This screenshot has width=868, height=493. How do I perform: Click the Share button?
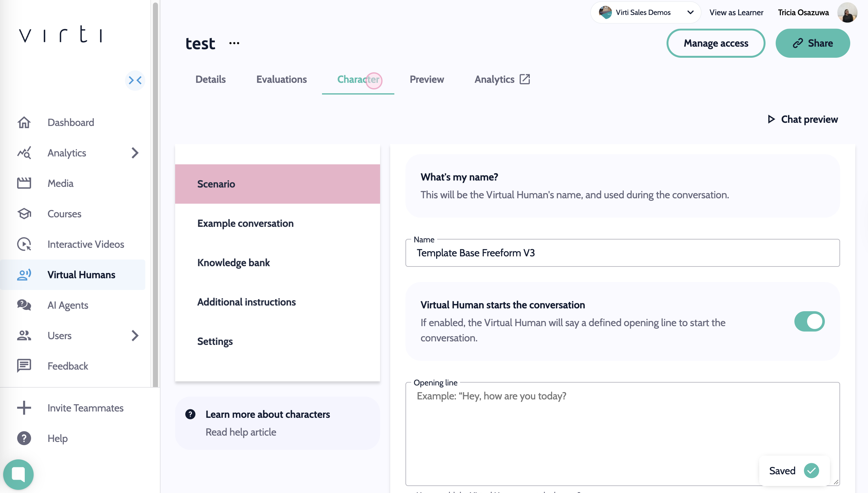coord(812,43)
